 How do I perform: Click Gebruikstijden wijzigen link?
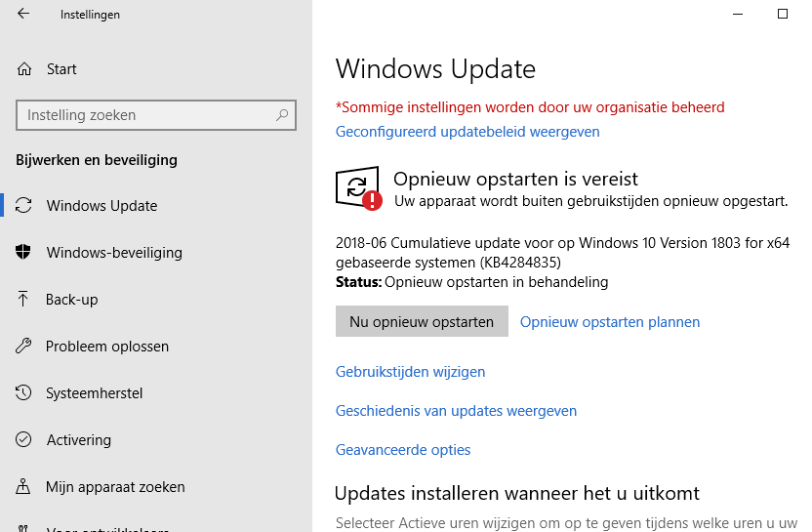coord(410,372)
